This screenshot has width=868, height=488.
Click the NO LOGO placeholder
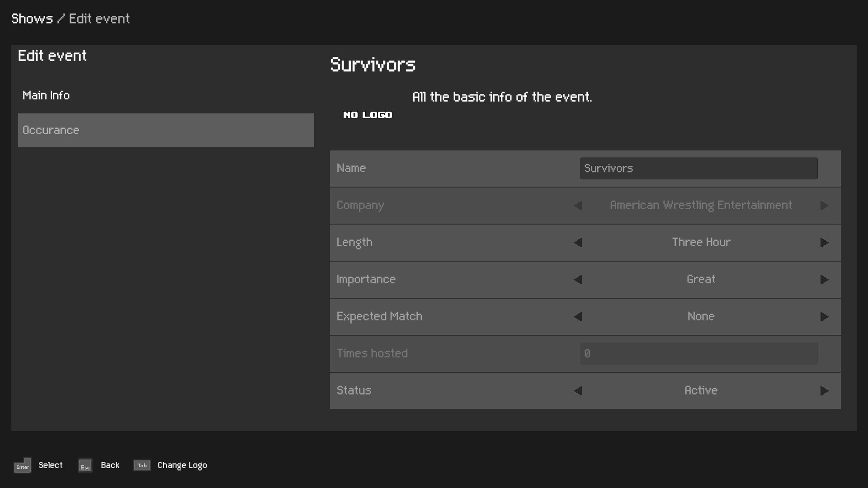click(x=367, y=114)
